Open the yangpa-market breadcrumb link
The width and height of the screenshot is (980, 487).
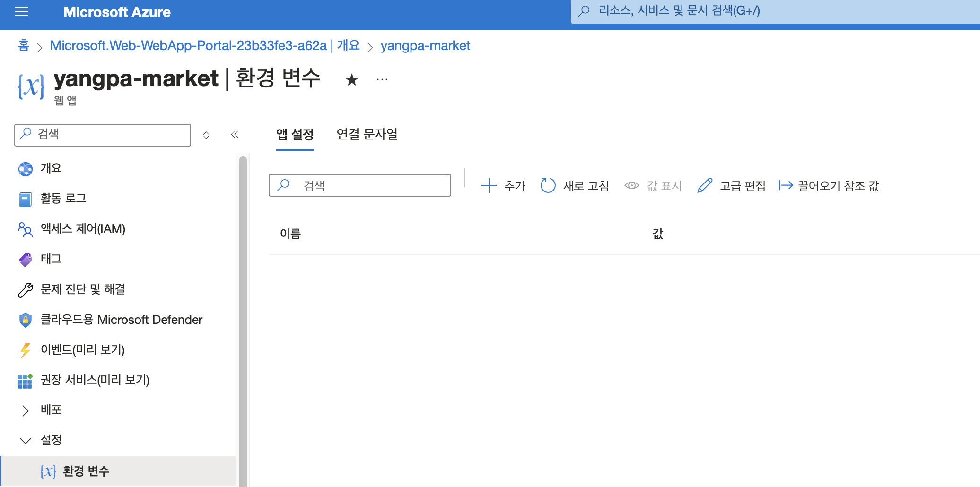tap(425, 46)
